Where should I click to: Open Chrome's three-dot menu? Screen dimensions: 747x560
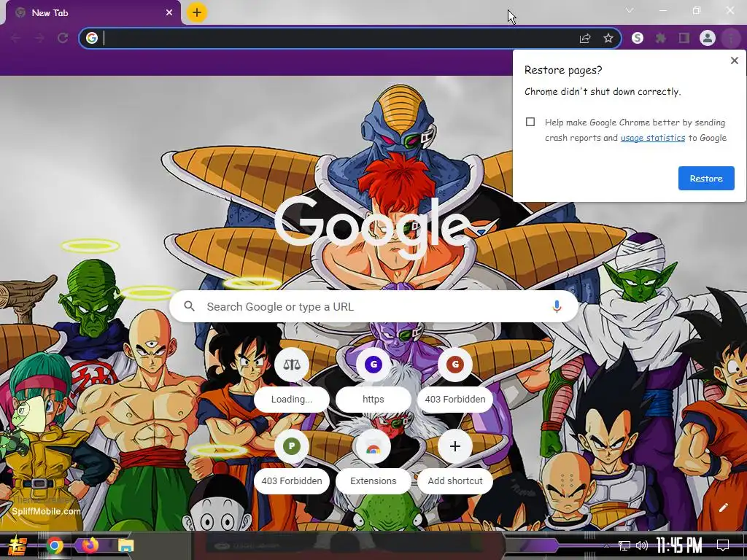click(731, 38)
